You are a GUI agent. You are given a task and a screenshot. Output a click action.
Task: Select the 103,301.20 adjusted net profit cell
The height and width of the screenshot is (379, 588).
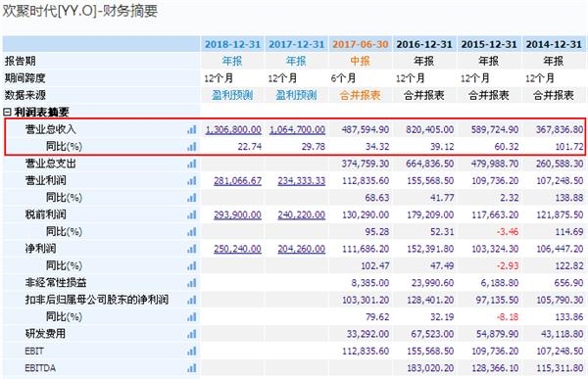click(x=366, y=300)
